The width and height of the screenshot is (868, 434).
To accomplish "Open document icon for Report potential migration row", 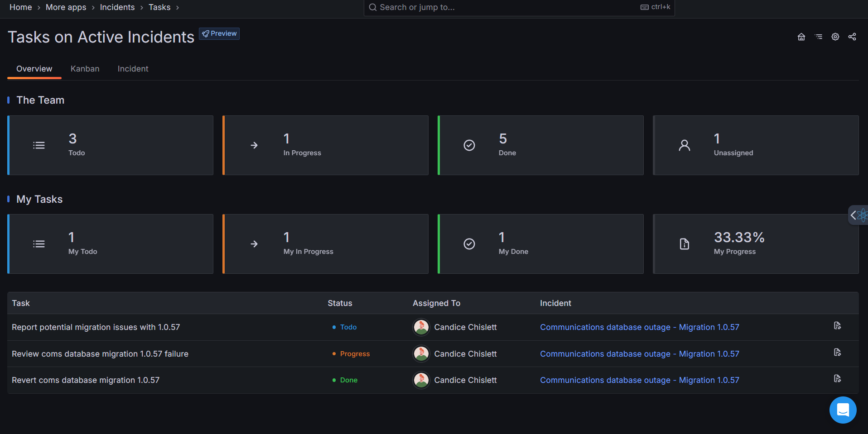I will click(837, 326).
